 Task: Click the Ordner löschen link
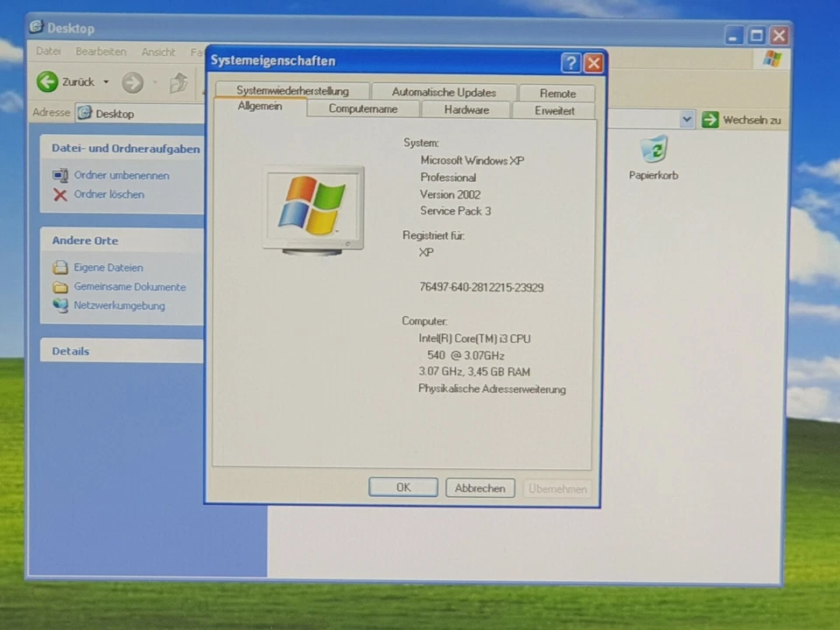click(109, 194)
